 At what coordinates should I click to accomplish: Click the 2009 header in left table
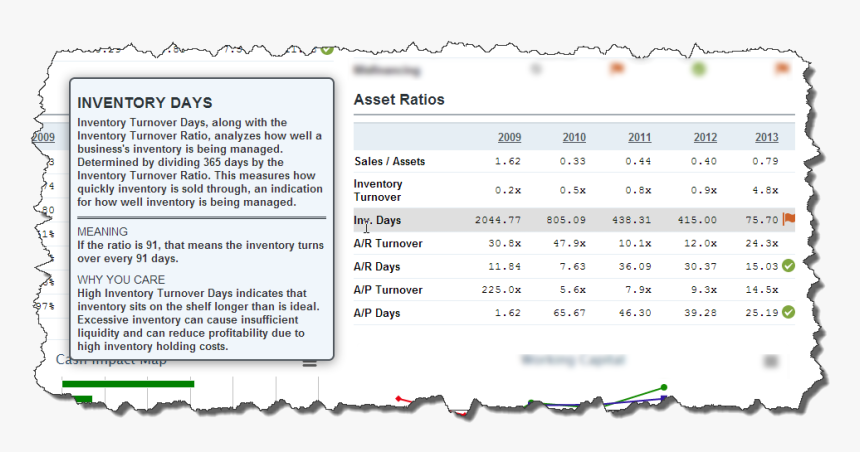(x=43, y=137)
